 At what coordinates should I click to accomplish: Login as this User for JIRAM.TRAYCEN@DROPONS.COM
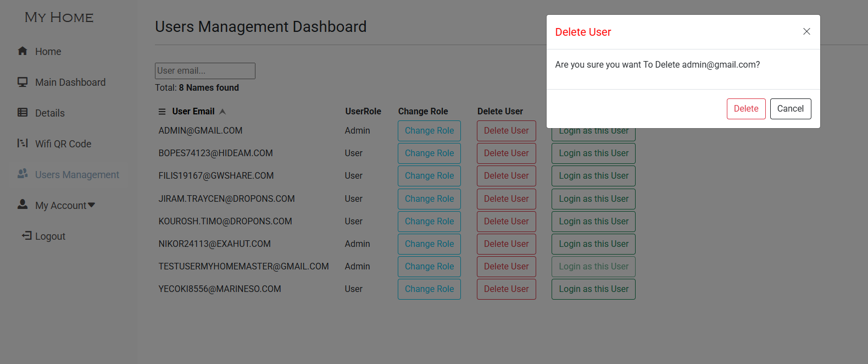coord(593,199)
